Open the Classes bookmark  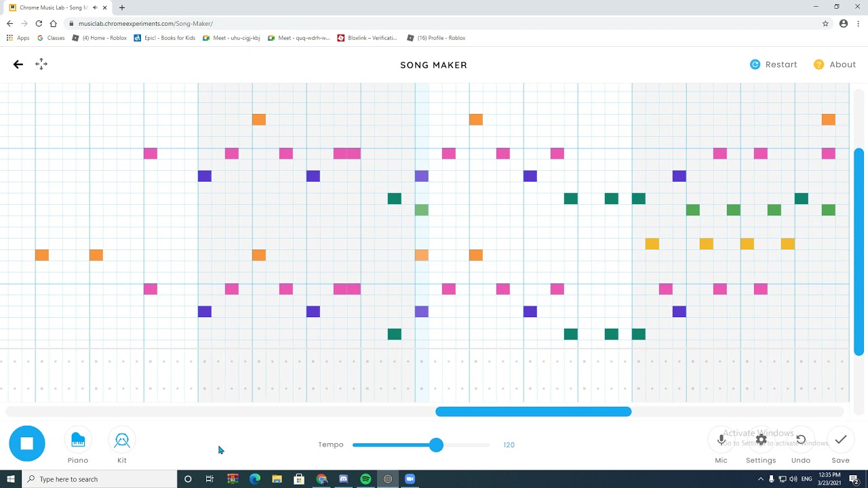point(51,38)
